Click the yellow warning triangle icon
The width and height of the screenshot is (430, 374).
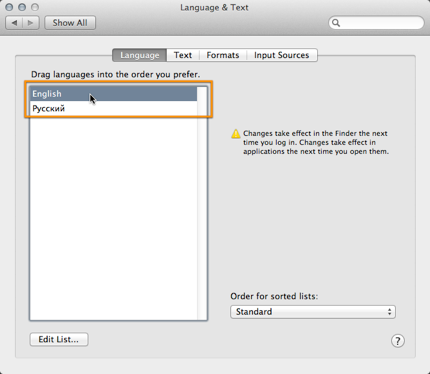[x=236, y=134]
